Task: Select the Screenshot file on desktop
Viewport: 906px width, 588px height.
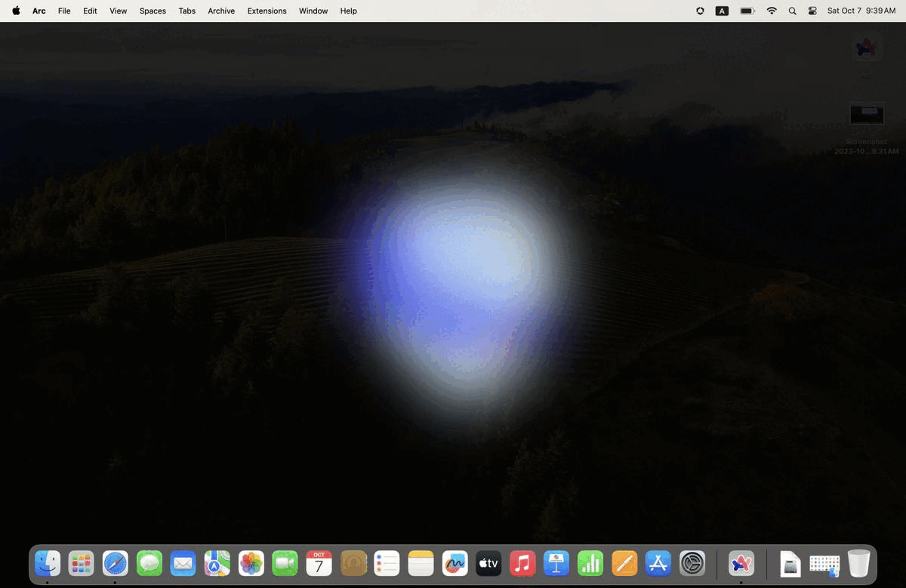Action: pos(867,115)
